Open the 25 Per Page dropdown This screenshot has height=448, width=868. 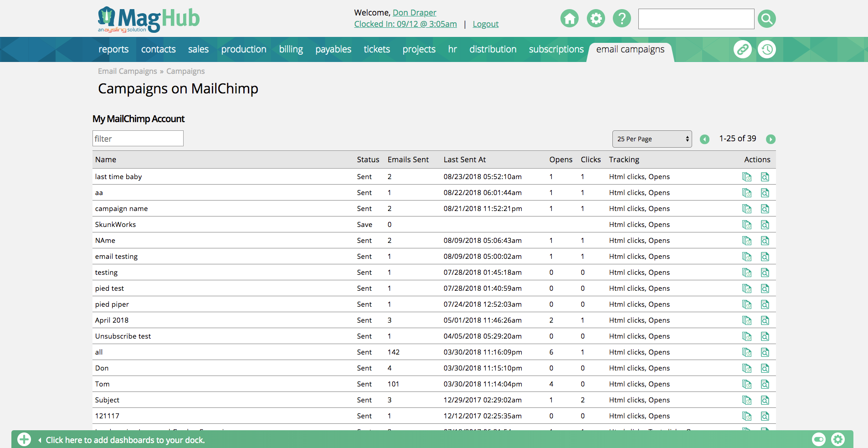(x=652, y=139)
